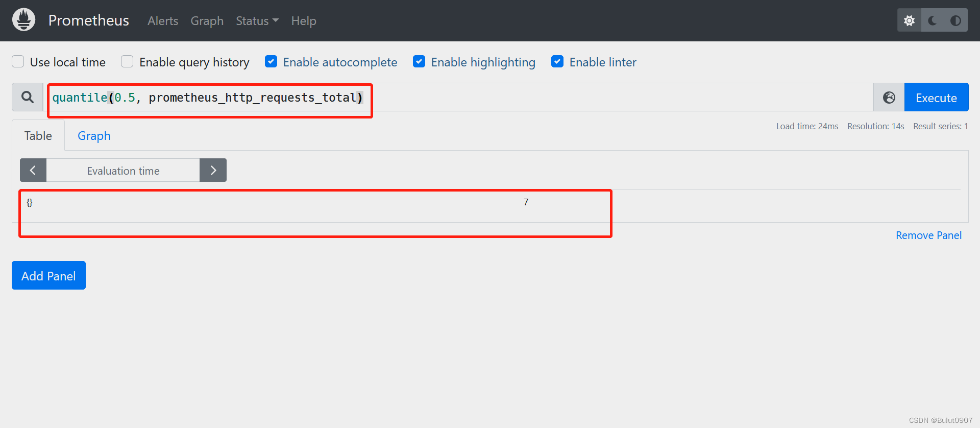
Task: Click the Evaluation time input
Action: 123,170
